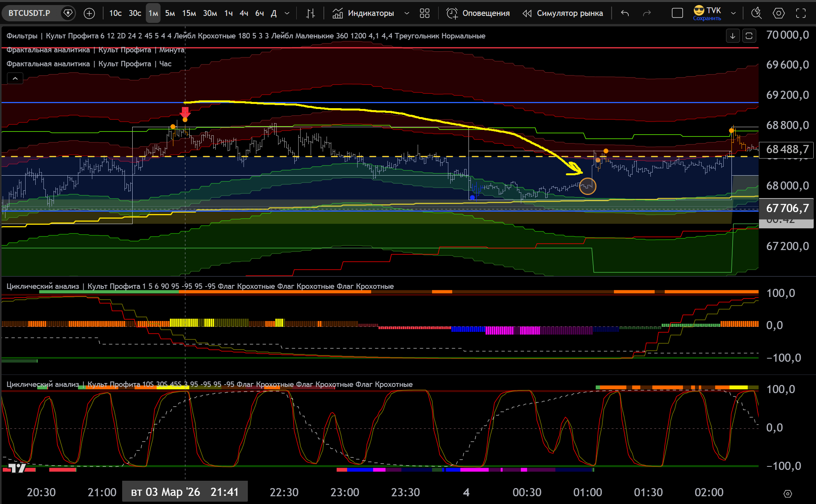816x504 pixels.
Task: Select the 30с timeframe
Action: (135, 14)
